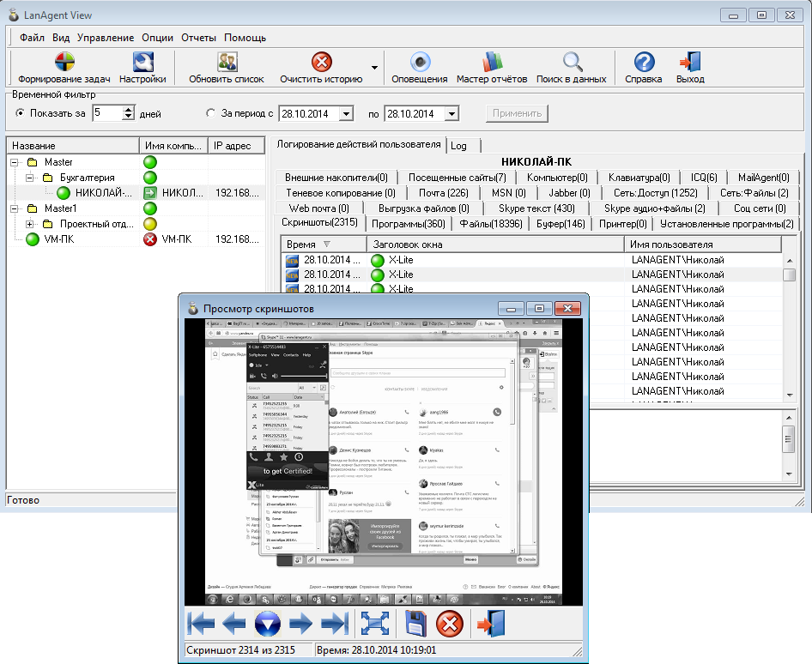This screenshot has width=812, height=664.
Task: Click the Обновить список icon
Action: [x=227, y=63]
